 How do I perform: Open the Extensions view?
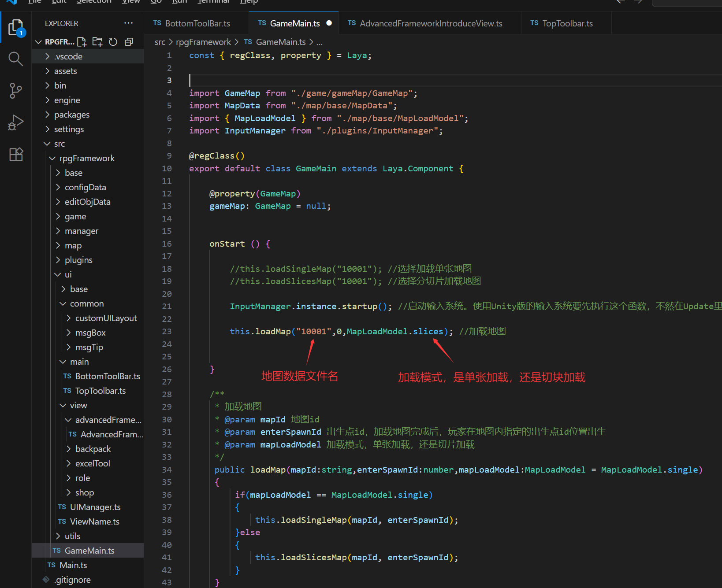[16, 154]
